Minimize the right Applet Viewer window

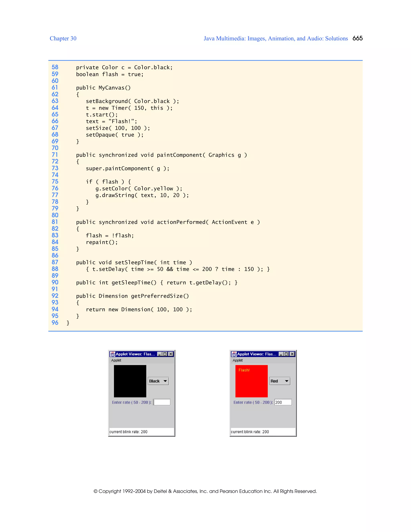tap(281, 354)
